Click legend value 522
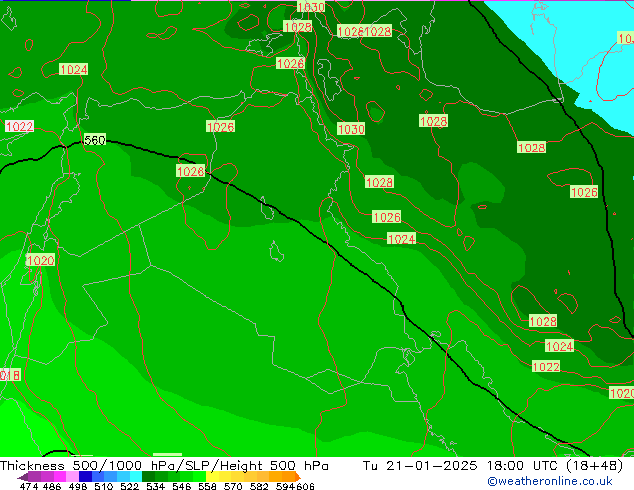634x490 pixels. pyautogui.click(x=129, y=486)
